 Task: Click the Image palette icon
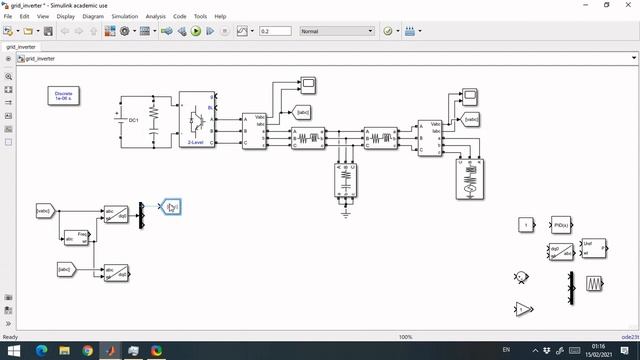pos(8,129)
